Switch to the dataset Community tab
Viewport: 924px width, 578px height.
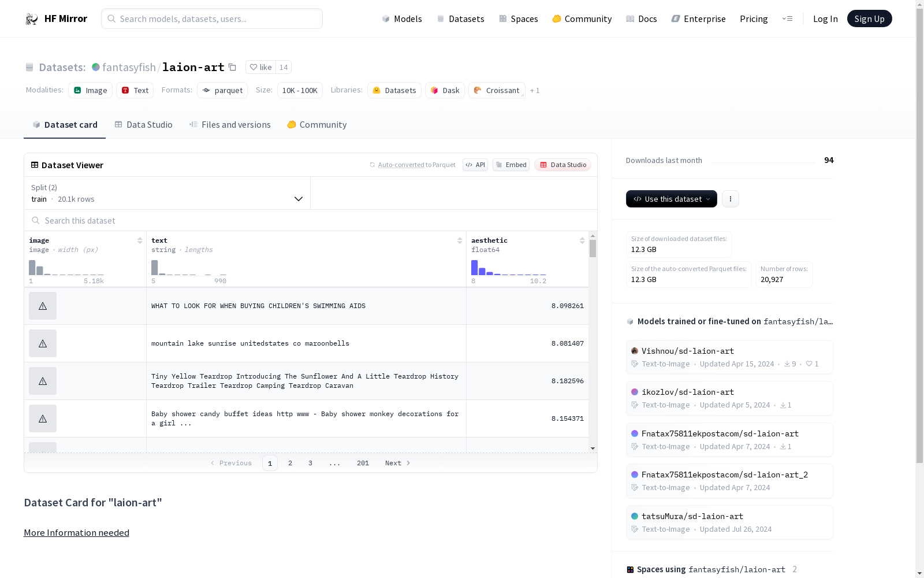(x=317, y=125)
